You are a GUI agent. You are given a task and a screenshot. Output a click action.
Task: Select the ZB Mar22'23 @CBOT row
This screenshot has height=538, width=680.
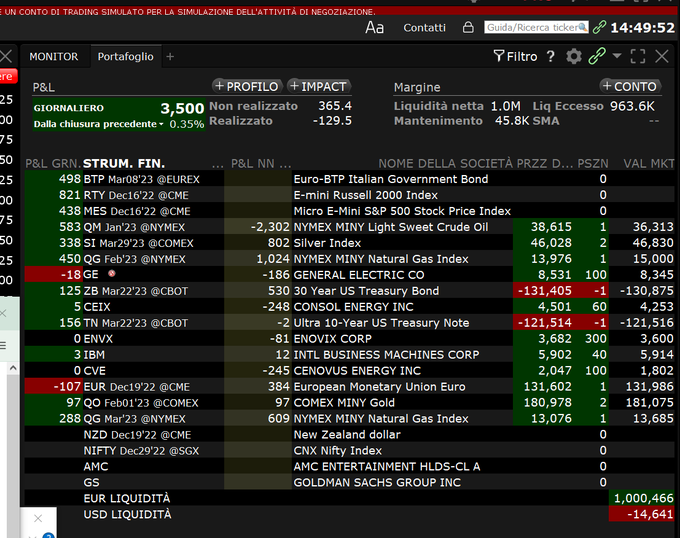pos(350,291)
